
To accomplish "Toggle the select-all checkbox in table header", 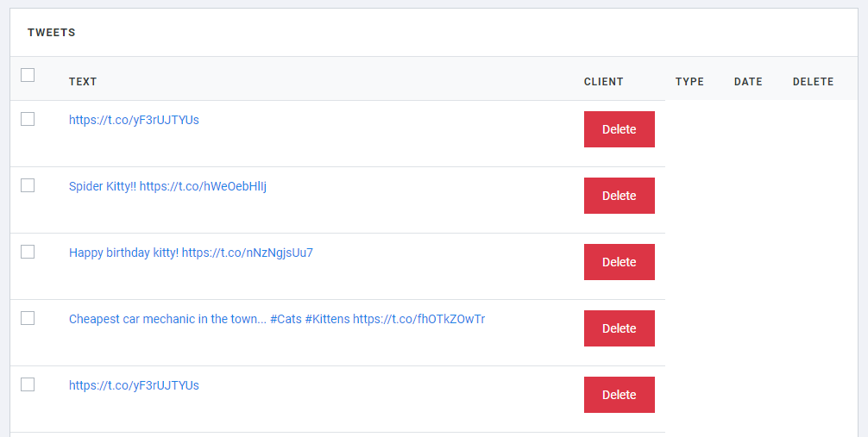I will coord(28,75).
